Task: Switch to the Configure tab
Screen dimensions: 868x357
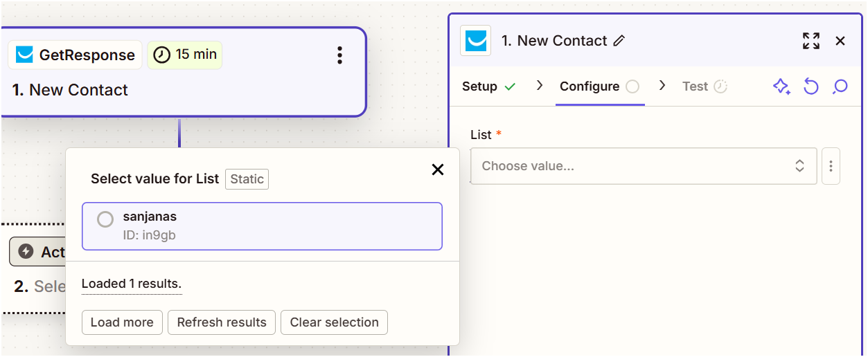Action: 599,86
